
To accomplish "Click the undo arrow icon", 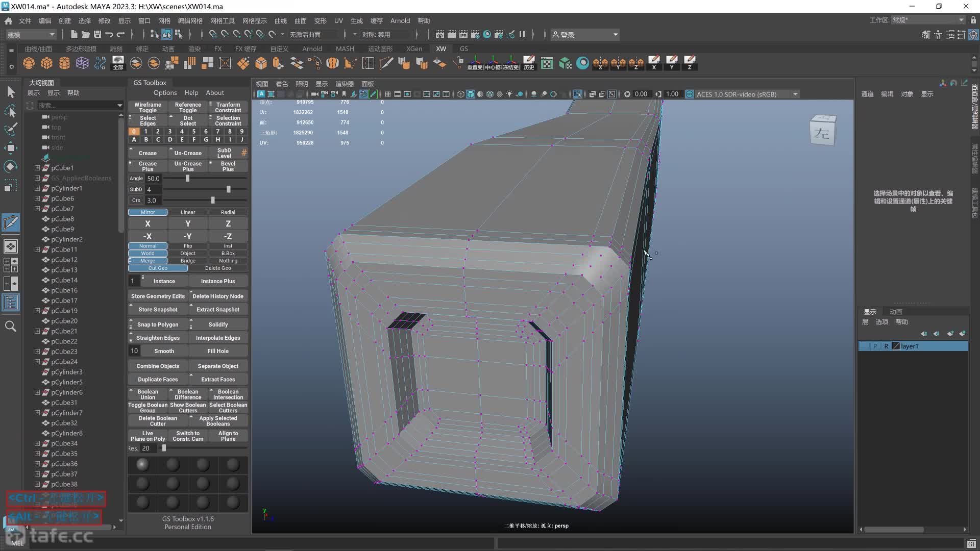I will pos(109,35).
